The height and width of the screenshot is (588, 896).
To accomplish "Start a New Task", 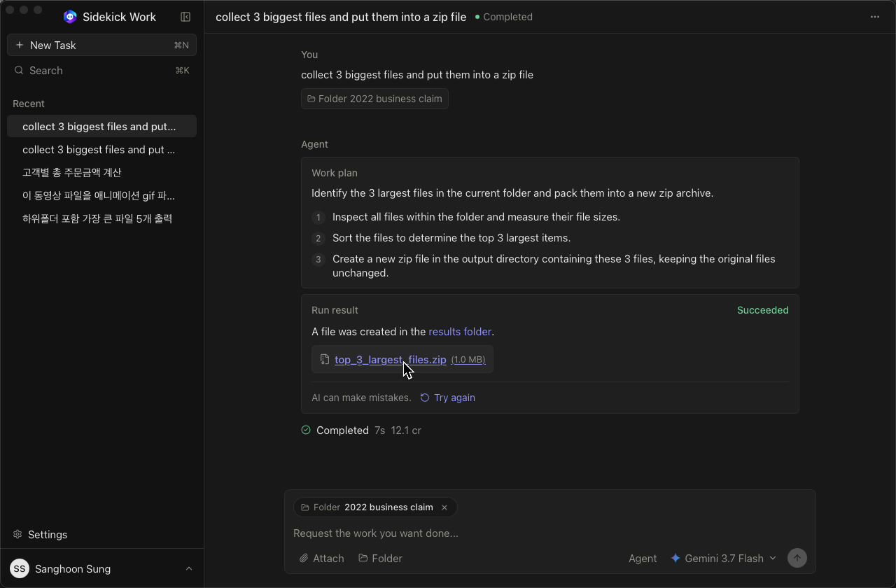I will point(101,45).
